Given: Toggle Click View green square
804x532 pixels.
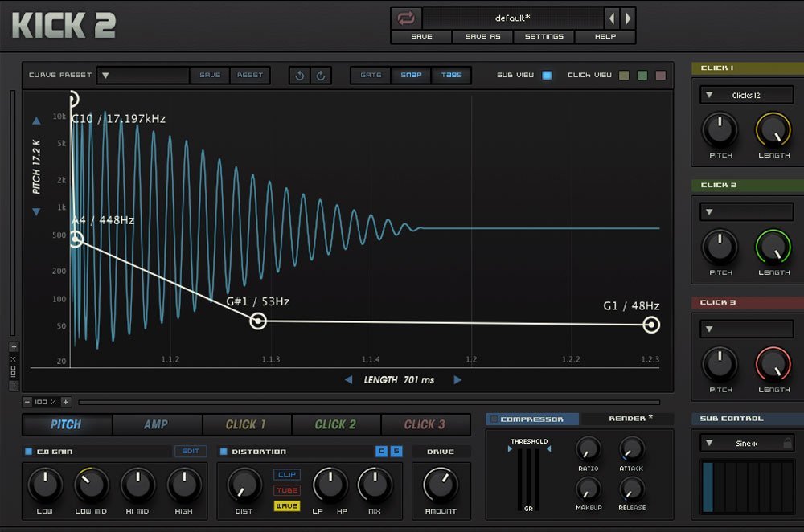Looking at the screenshot, I should pyautogui.click(x=642, y=76).
